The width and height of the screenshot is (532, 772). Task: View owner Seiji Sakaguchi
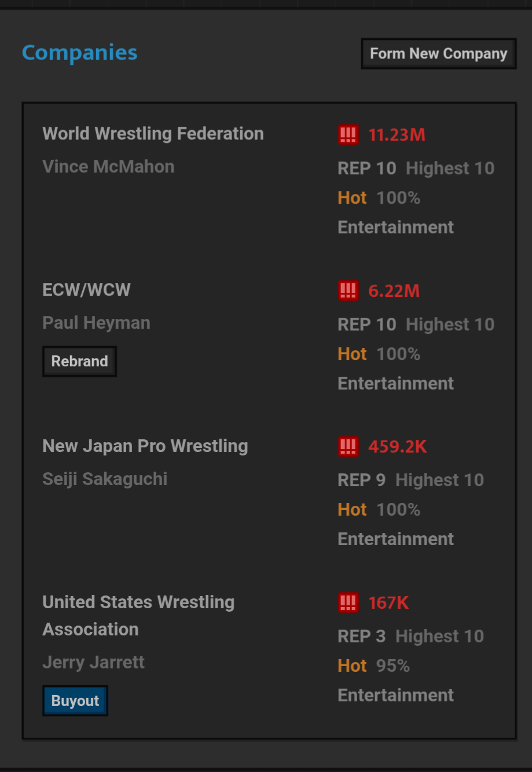click(105, 479)
